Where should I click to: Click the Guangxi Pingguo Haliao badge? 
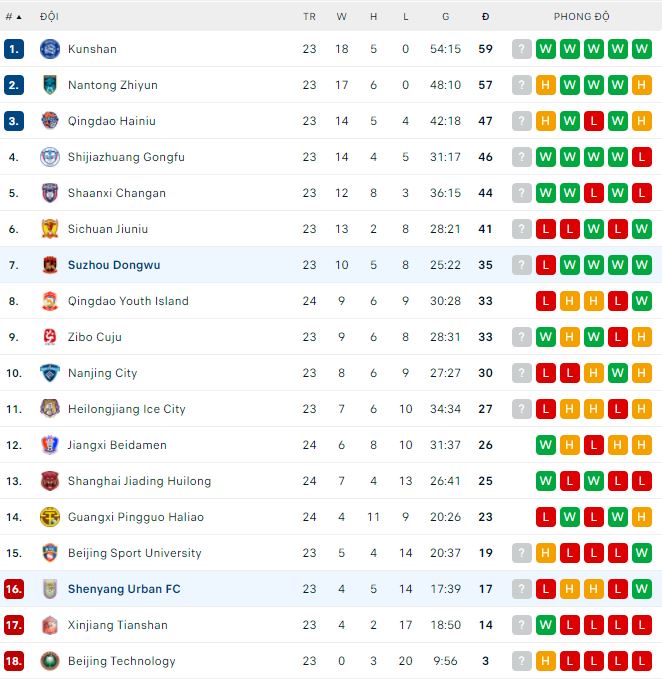tap(50, 517)
